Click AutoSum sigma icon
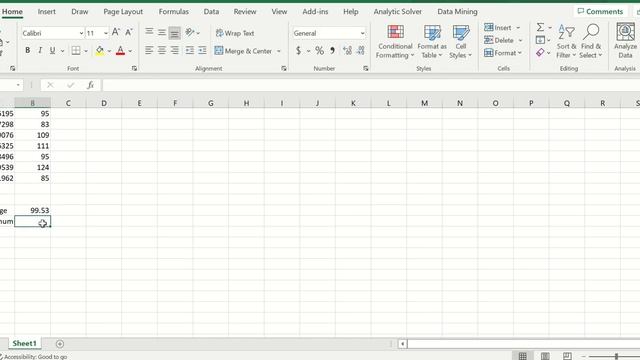The height and width of the screenshot is (360, 640). click(540, 27)
